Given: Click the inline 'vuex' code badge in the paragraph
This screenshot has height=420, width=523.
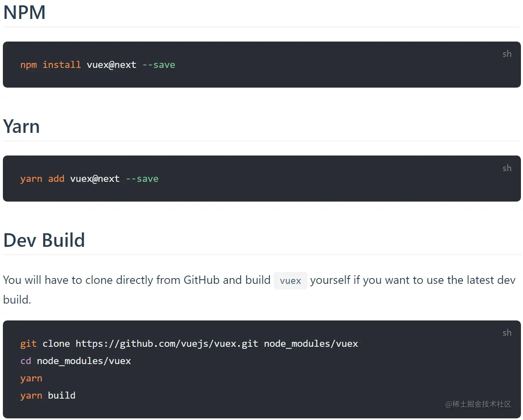Looking at the screenshot, I should click(x=290, y=281).
